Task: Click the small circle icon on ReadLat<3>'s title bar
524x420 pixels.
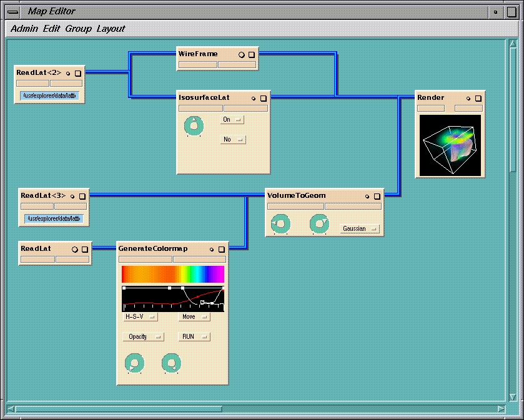Action: [72, 196]
